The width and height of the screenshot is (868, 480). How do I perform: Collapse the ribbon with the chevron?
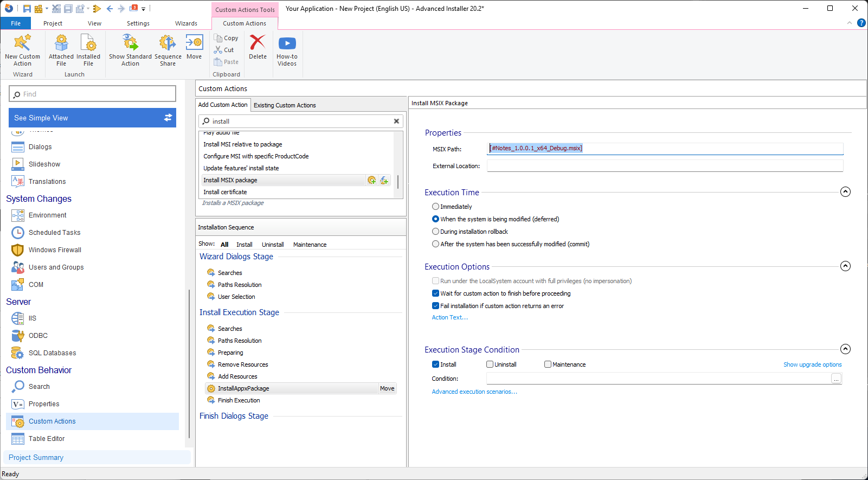click(849, 23)
